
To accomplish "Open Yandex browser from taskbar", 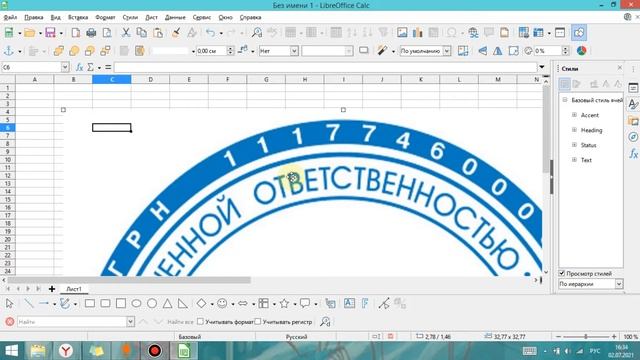I will pyautogui.click(x=65, y=351).
